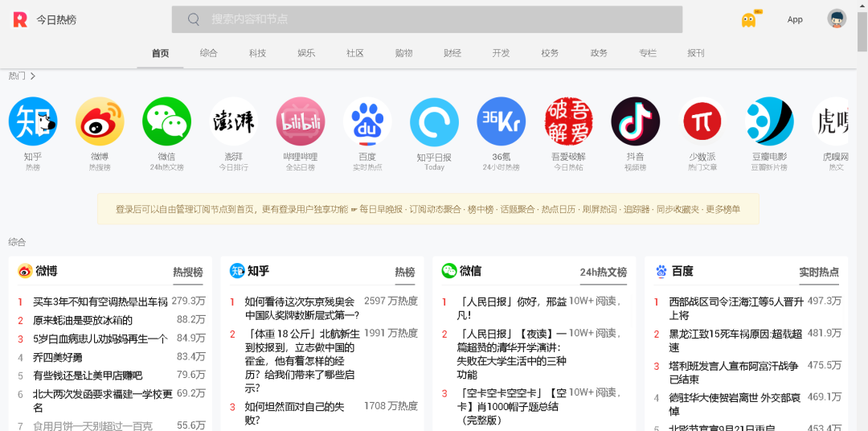Screen dimensions: 868x431
Task: Click the 微博 card title text
Action: tap(47, 271)
